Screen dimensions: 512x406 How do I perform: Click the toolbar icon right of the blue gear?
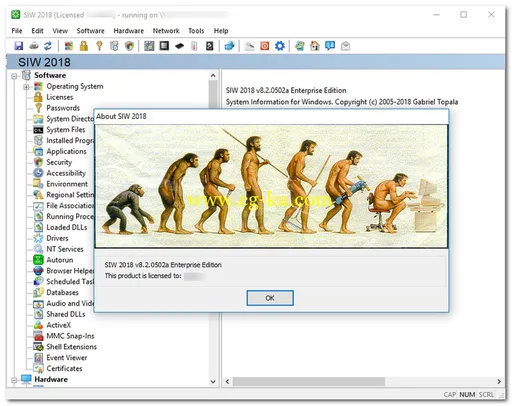300,46
